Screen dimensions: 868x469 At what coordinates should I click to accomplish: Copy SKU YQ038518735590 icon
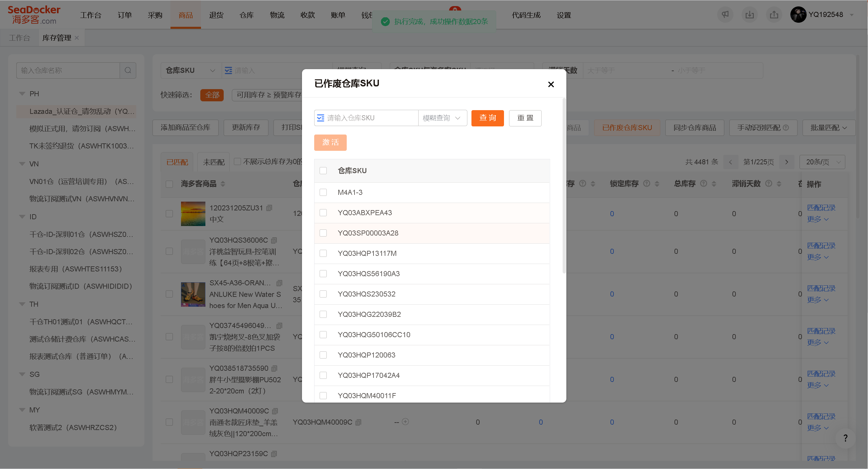click(274, 368)
